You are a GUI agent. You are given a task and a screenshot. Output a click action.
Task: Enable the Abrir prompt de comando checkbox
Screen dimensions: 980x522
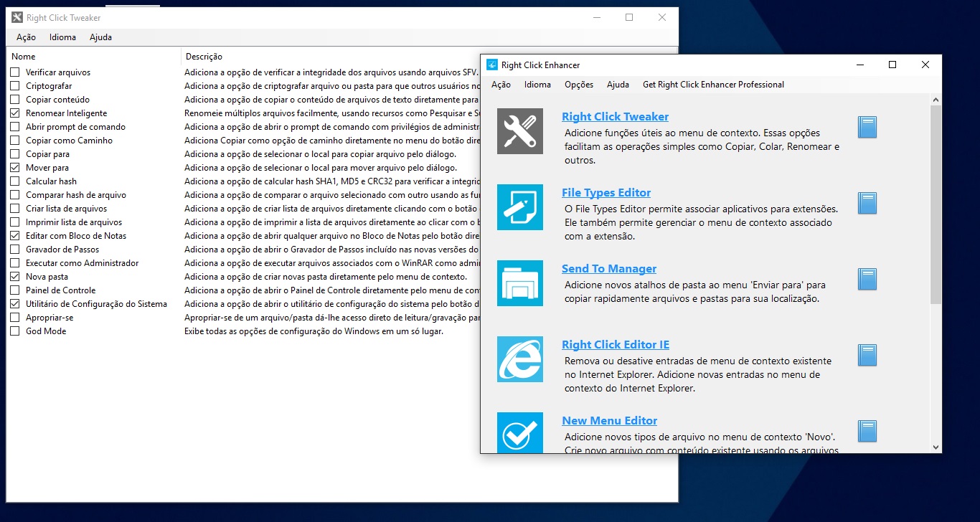point(15,127)
